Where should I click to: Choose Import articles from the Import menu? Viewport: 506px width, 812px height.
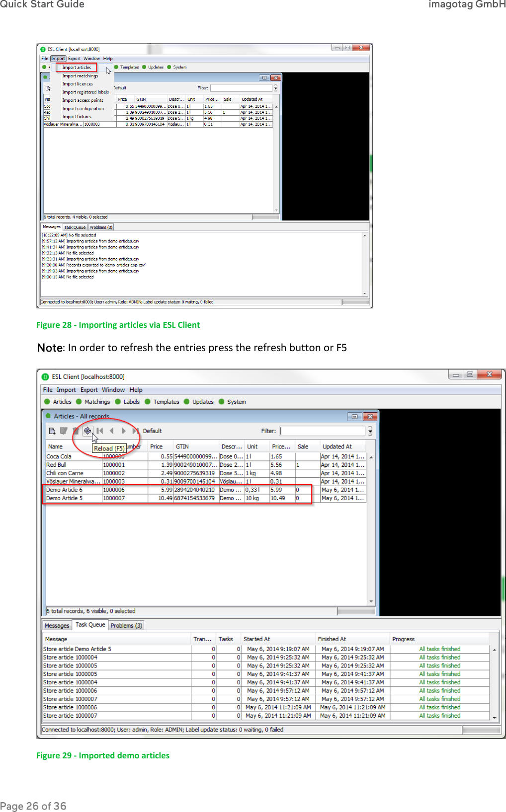click(76, 68)
